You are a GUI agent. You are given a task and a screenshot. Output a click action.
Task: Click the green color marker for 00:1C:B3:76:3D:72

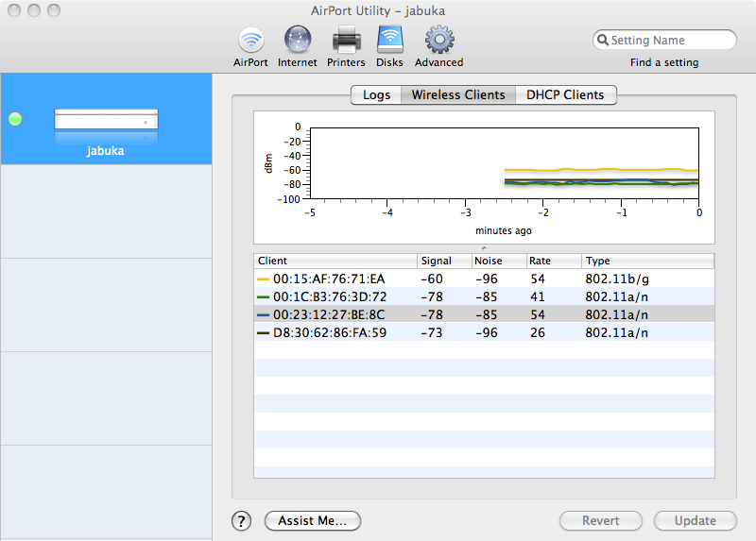click(x=263, y=296)
